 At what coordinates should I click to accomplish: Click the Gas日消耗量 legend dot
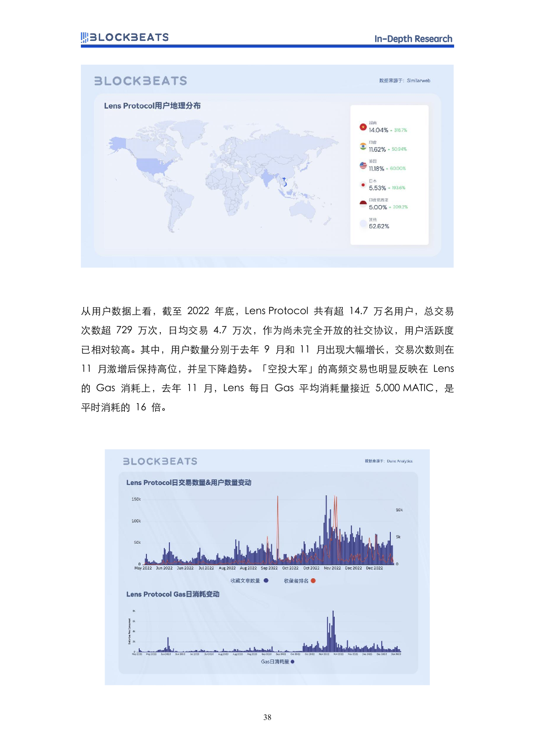pyautogui.click(x=292, y=662)
